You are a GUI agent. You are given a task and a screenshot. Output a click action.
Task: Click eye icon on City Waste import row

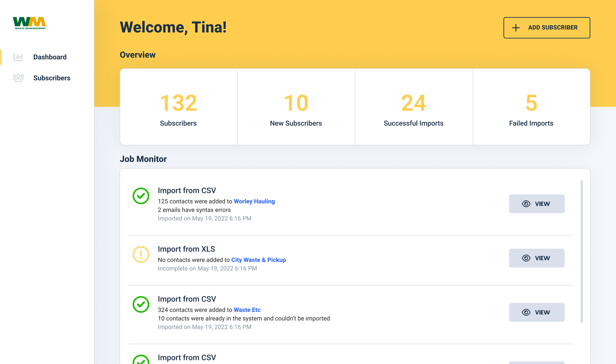click(526, 258)
